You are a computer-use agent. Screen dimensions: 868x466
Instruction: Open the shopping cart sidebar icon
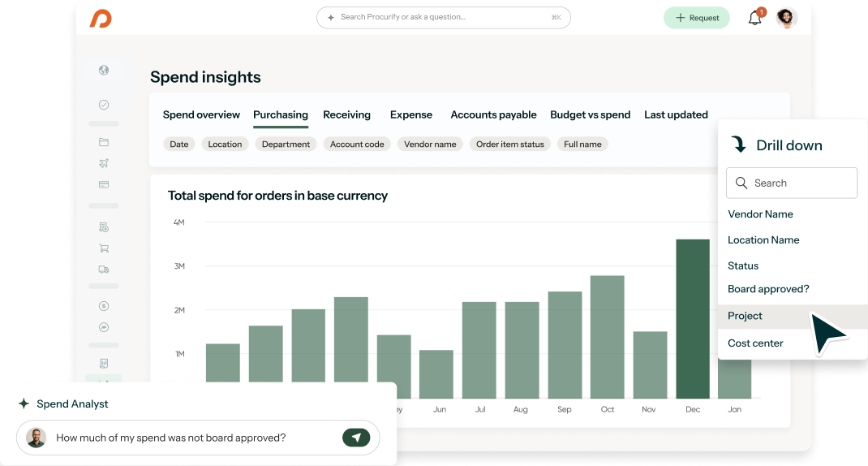pyautogui.click(x=104, y=248)
